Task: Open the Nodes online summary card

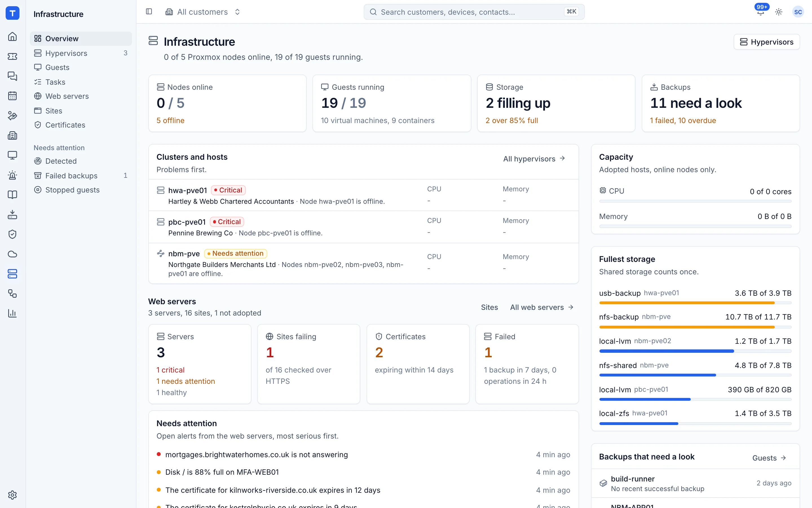Action: [x=228, y=104]
